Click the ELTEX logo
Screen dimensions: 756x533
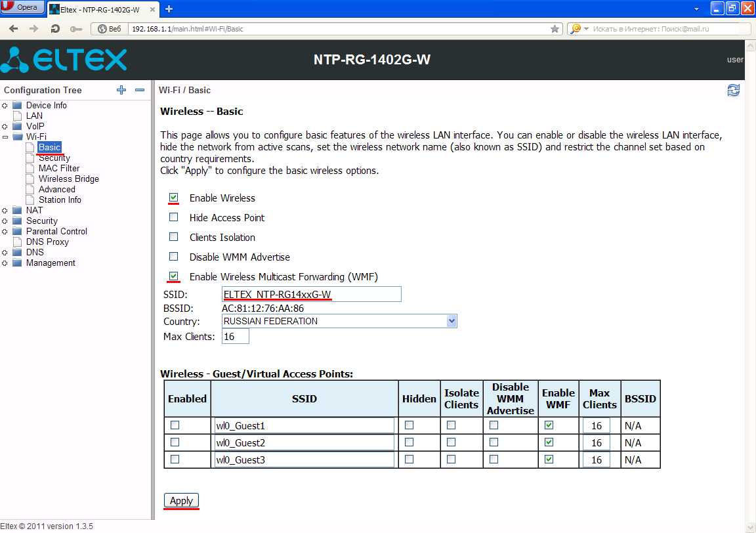[x=64, y=60]
